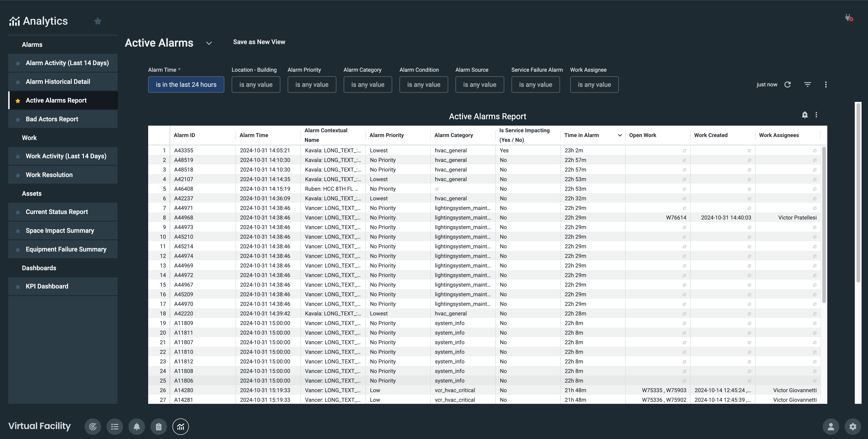Screen dimensions: 868x439
Task: Open the Alarm Time filter dropdown
Action: click(186, 85)
